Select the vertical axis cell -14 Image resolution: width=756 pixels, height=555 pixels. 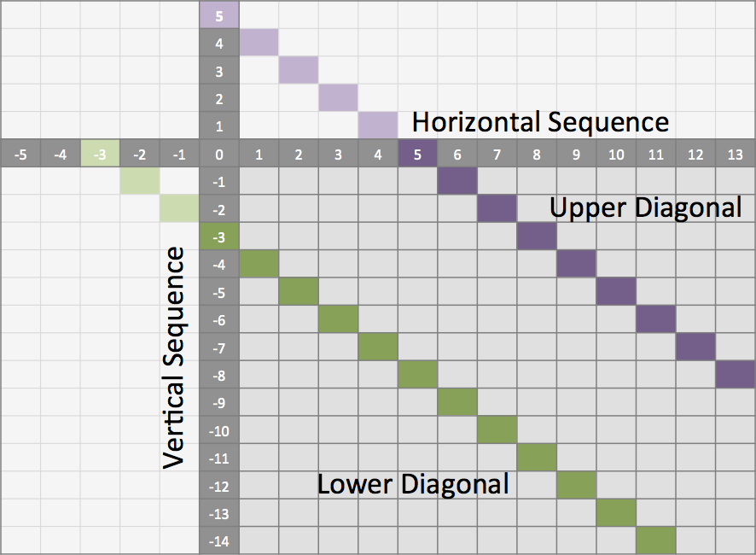point(219,540)
